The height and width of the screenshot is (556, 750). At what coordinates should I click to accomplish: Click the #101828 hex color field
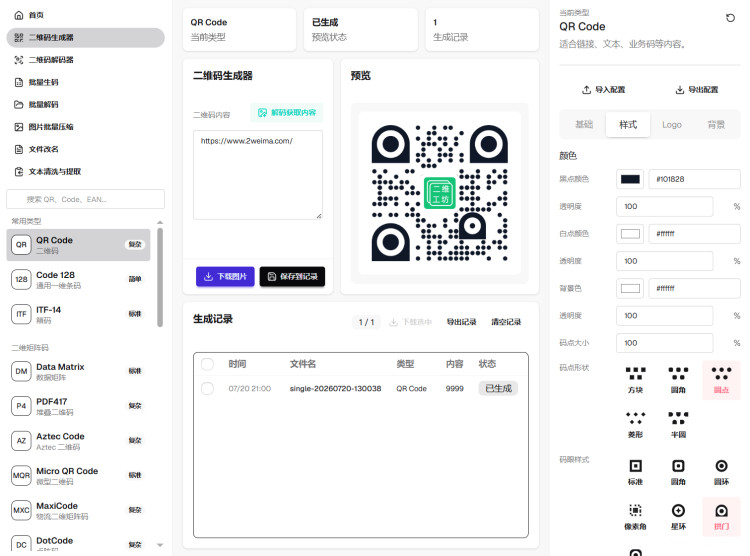click(695, 179)
